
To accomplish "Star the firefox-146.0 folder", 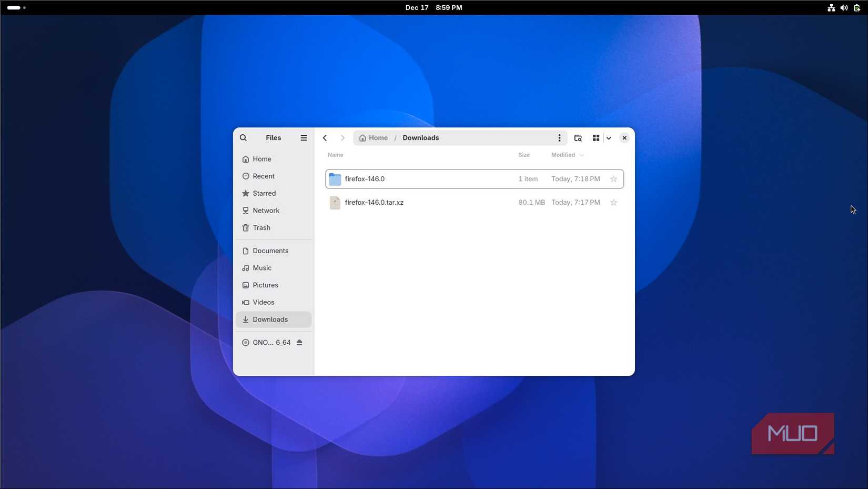I will click(x=613, y=179).
